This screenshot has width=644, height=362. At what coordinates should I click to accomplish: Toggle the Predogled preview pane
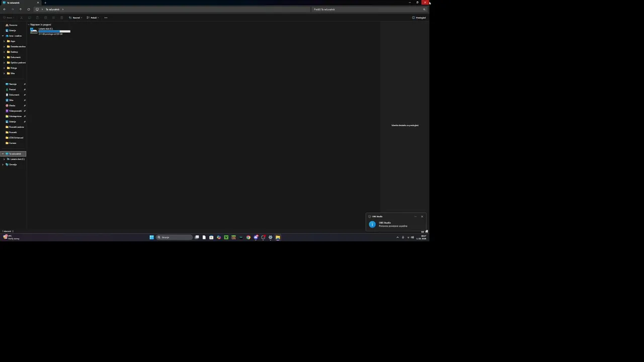(419, 18)
